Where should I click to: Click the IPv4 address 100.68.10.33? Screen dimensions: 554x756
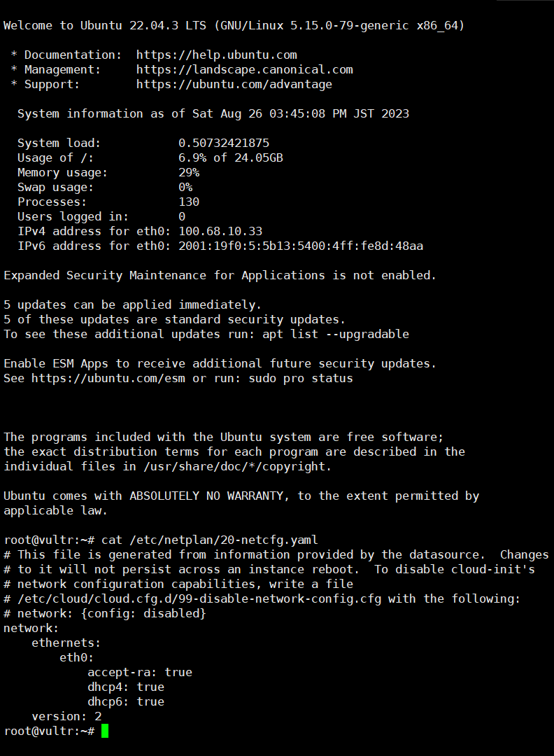pos(220,232)
